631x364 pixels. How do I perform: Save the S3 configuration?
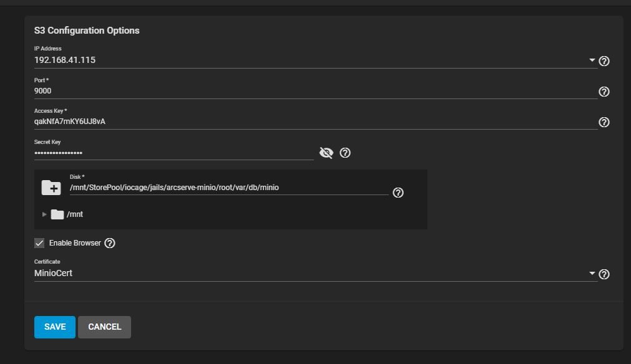coord(55,327)
